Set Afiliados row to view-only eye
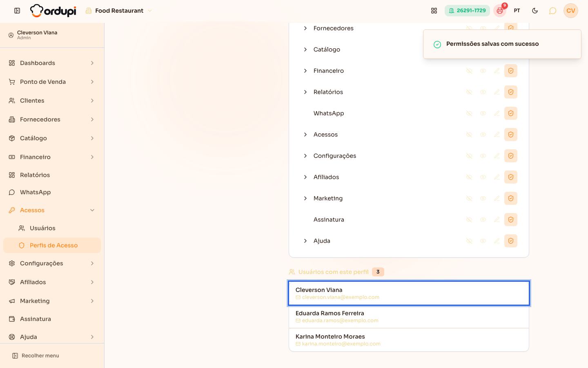This screenshot has width=588, height=368. (483, 177)
